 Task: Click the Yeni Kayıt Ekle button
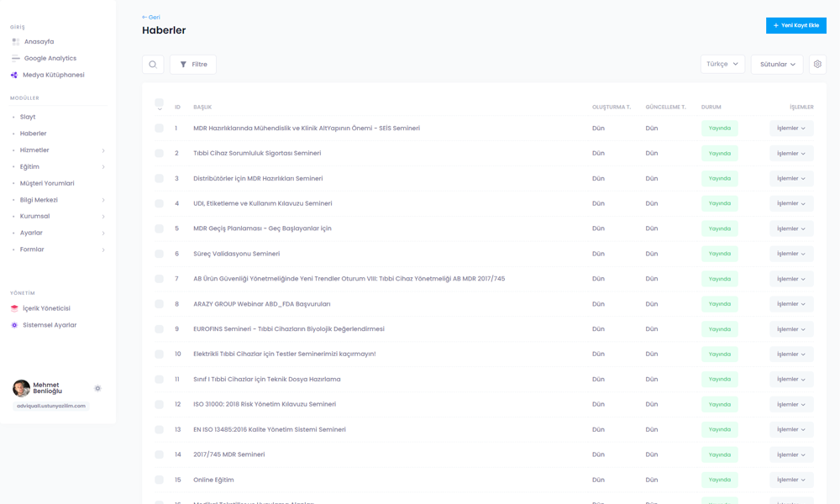pyautogui.click(x=795, y=26)
